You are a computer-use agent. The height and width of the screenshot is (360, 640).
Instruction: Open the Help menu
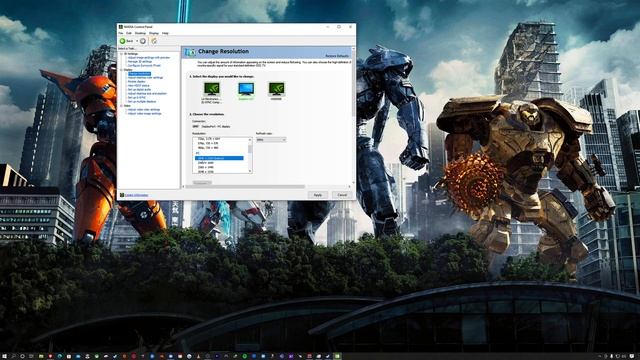click(x=165, y=33)
